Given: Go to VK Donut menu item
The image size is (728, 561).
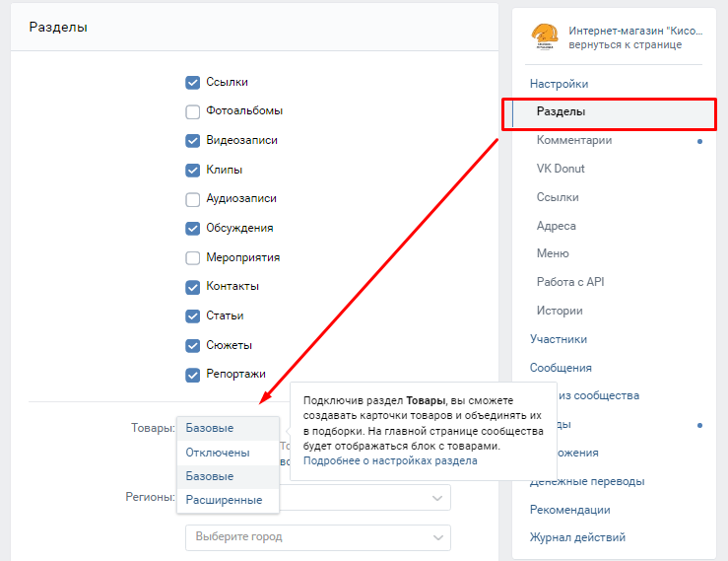Looking at the screenshot, I should 561,169.
